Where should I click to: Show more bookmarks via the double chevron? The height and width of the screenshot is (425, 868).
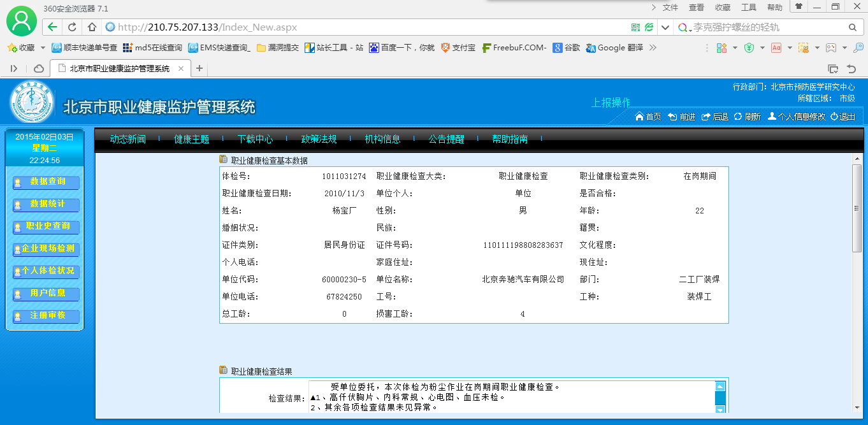[x=653, y=48]
